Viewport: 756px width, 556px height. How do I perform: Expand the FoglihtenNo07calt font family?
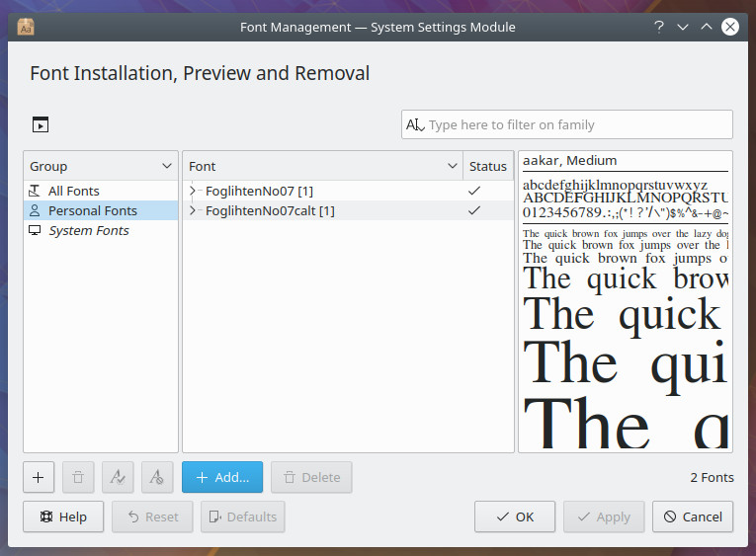pos(193,210)
